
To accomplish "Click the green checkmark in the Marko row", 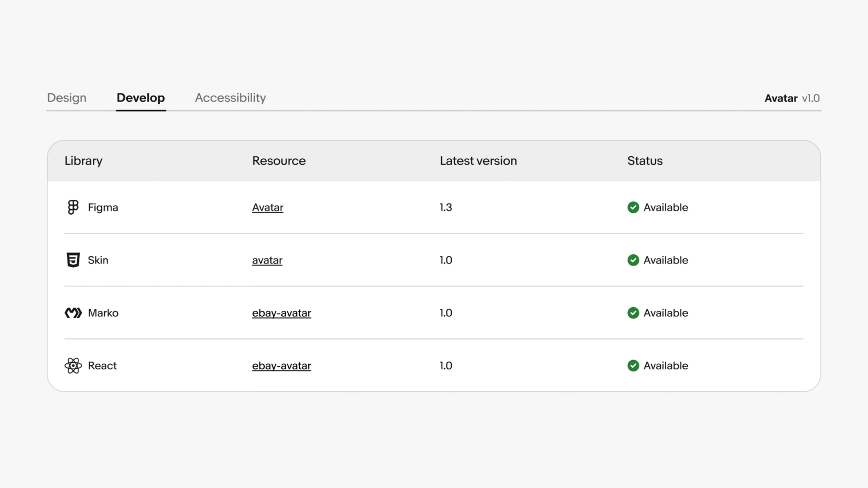I will (633, 313).
